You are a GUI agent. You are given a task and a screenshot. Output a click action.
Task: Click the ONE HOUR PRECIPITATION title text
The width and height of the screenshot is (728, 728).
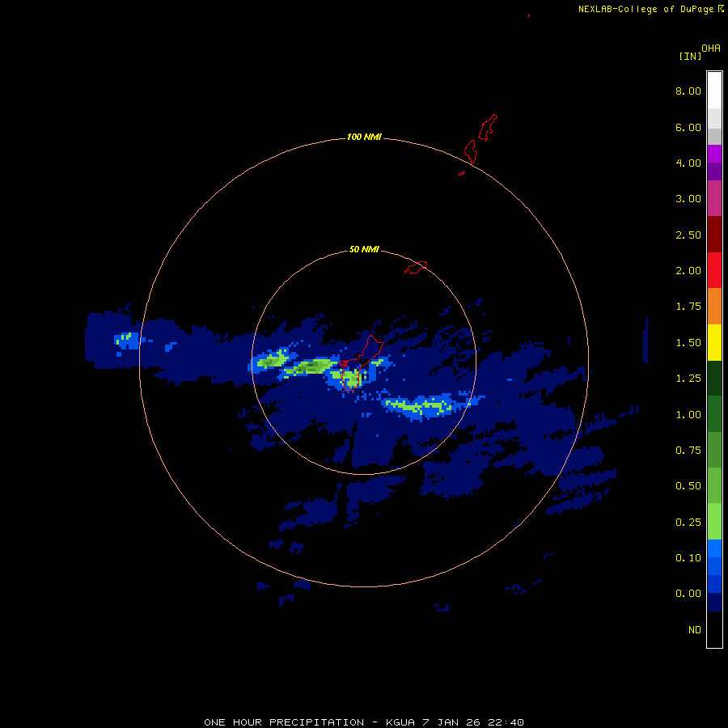(x=284, y=722)
